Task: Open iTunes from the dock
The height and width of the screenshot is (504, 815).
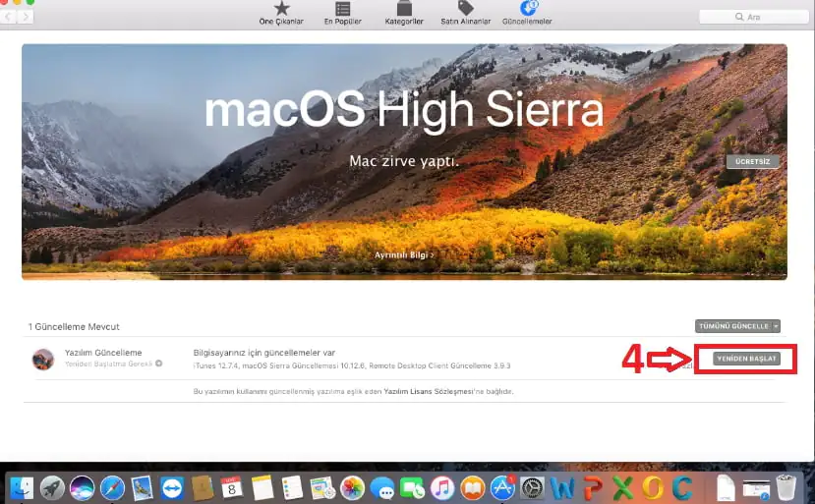Action: click(442, 488)
